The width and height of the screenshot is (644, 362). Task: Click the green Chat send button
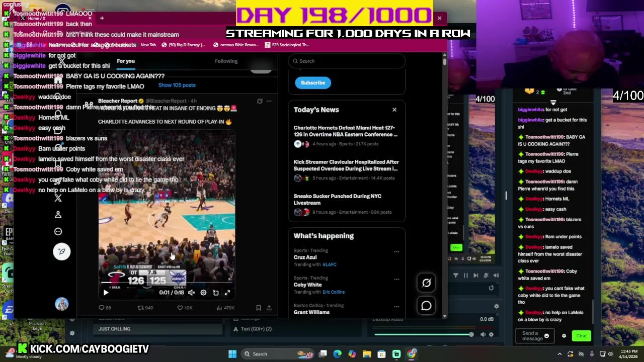(582, 336)
